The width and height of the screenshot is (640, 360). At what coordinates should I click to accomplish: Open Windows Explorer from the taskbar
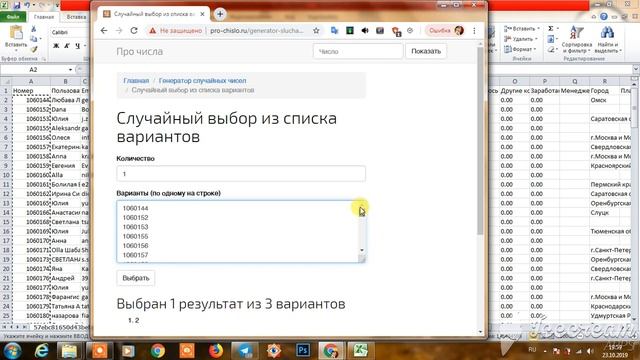tap(70, 351)
